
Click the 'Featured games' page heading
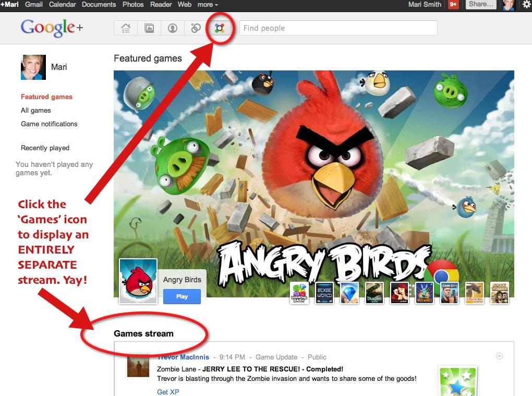pyautogui.click(x=148, y=58)
